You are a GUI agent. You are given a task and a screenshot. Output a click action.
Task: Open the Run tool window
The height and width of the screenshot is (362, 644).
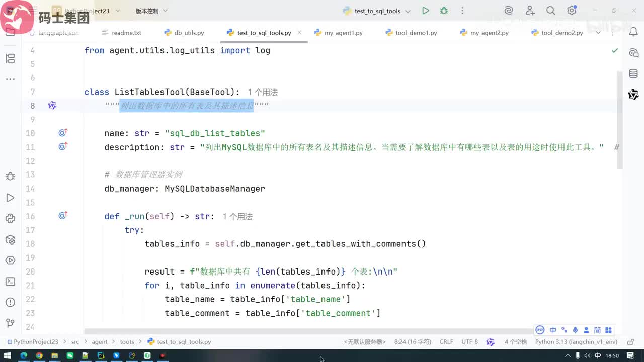10,198
